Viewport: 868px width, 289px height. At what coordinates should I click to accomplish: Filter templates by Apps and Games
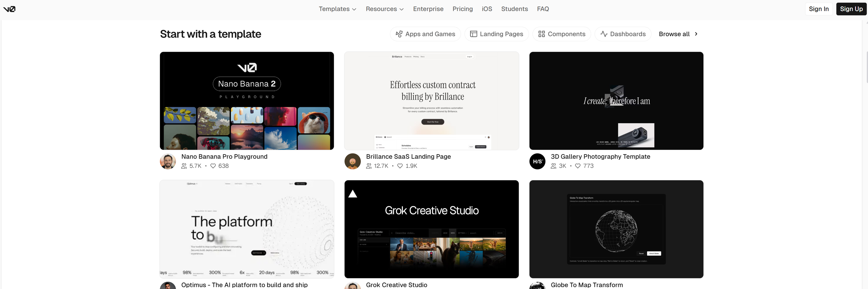click(425, 34)
